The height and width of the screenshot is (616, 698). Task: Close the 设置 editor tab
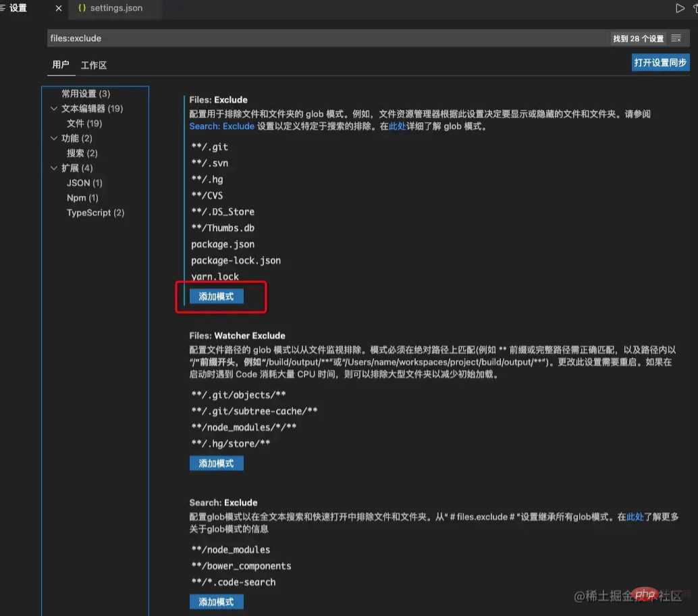click(59, 9)
